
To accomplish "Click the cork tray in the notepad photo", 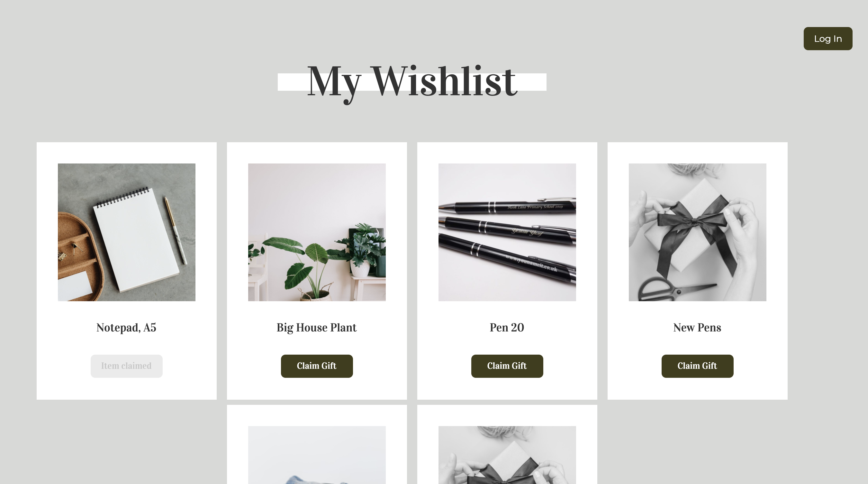I will (x=79, y=256).
